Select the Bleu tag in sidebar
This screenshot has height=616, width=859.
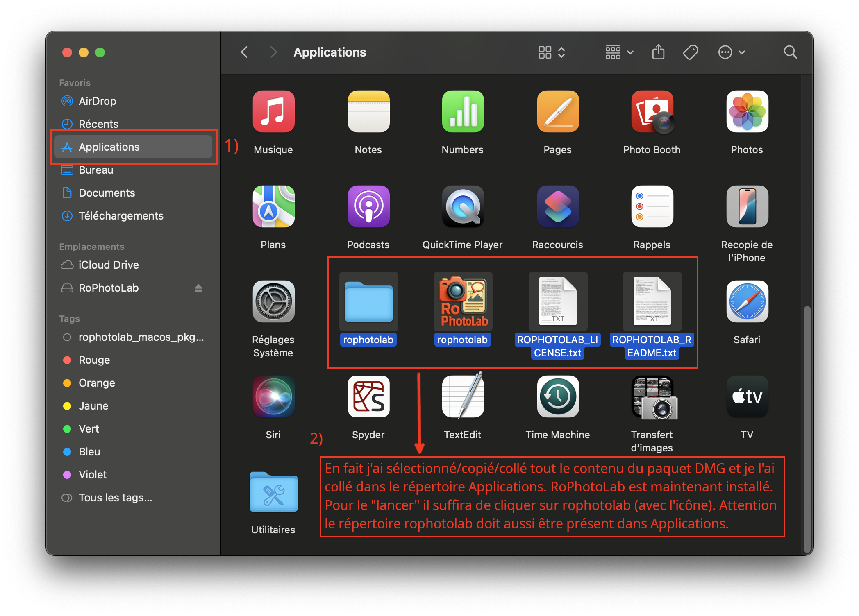[89, 452]
